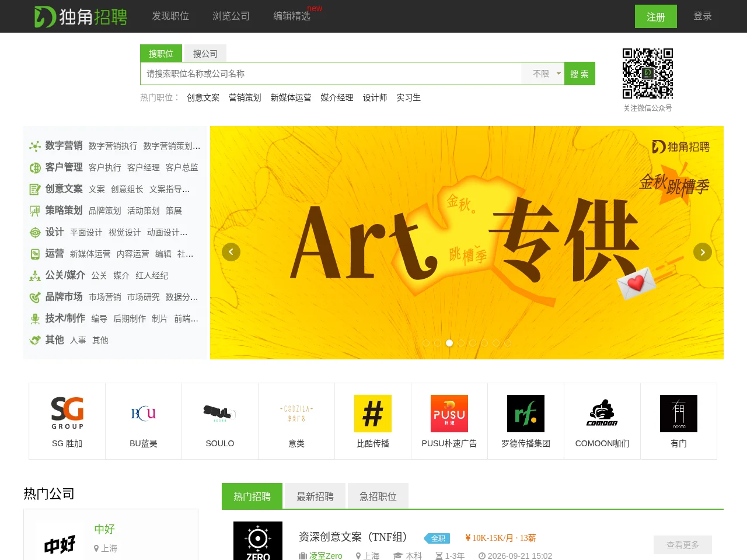747x560 pixels.
Task: Open the 设计 category icon
Action: (35, 232)
